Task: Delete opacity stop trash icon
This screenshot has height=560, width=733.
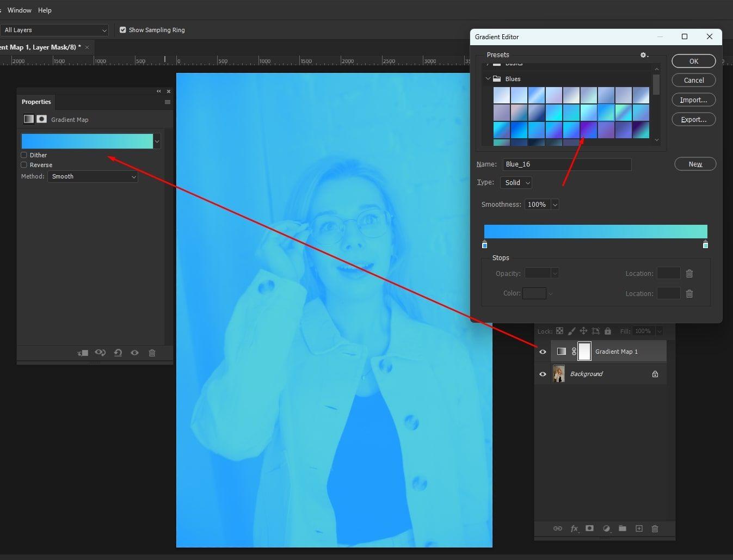Action: click(689, 274)
